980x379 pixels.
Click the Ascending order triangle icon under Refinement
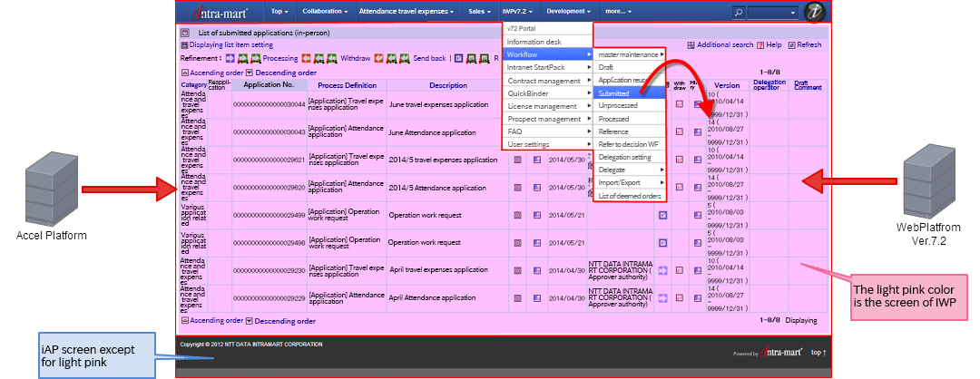pyautogui.click(x=184, y=73)
